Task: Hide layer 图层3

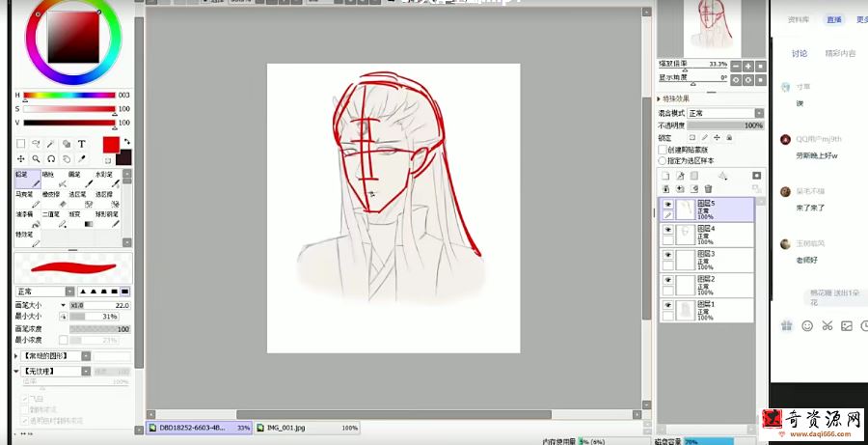Action: pyautogui.click(x=668, y=255)
